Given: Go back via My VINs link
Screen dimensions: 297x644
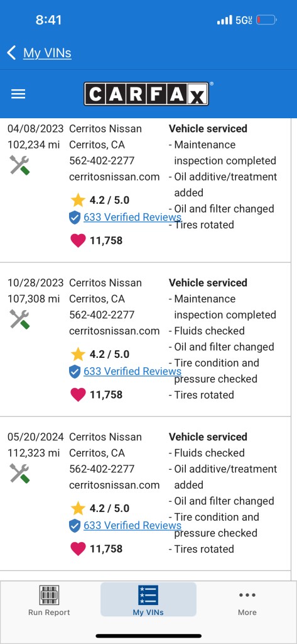Looking at the screenshot, I should (47, 53).
